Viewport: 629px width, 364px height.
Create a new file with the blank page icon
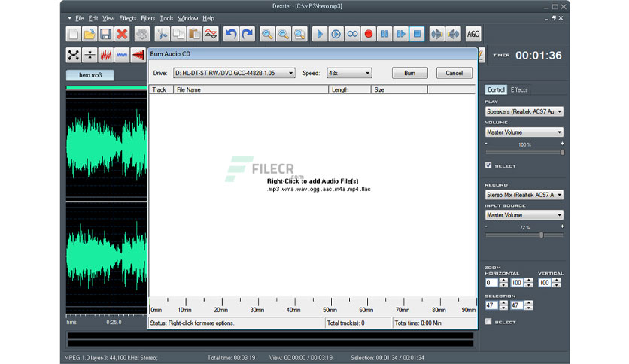click(x=74, y=34)
